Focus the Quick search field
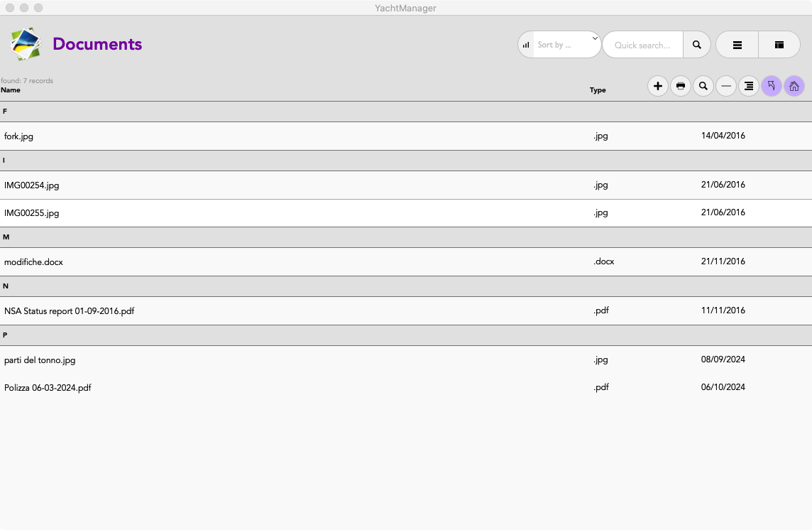The width and height of the screenshot is (812, 530). [x=642, y=45]
